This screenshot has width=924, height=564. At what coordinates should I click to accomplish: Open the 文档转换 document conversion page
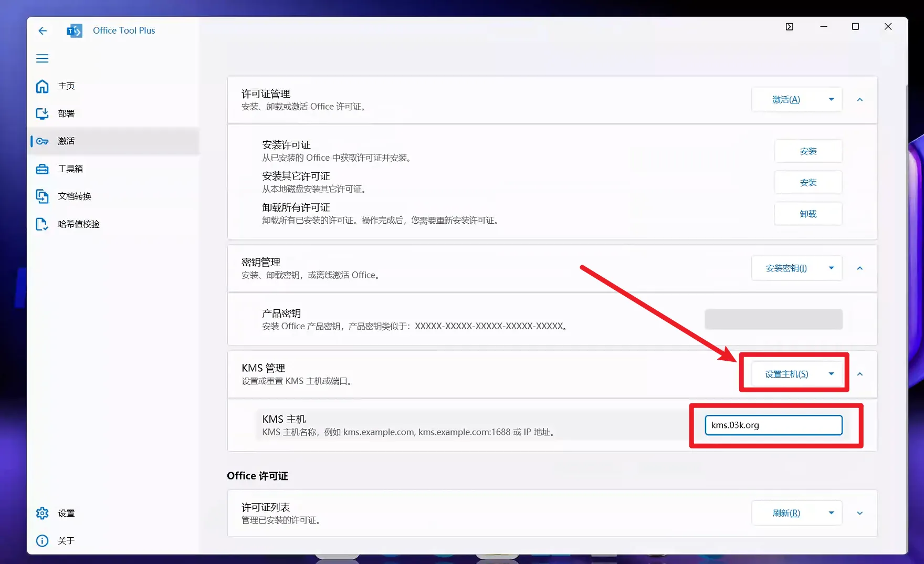pos(113,196)
